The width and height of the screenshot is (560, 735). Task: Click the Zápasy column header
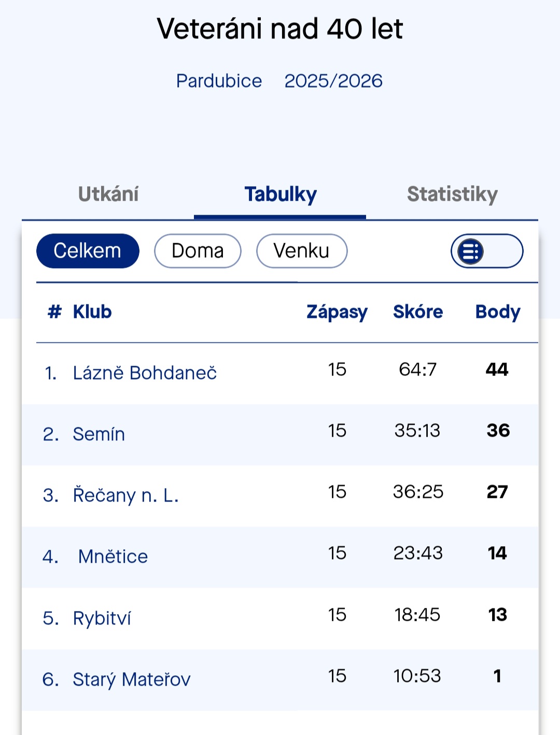337,311
